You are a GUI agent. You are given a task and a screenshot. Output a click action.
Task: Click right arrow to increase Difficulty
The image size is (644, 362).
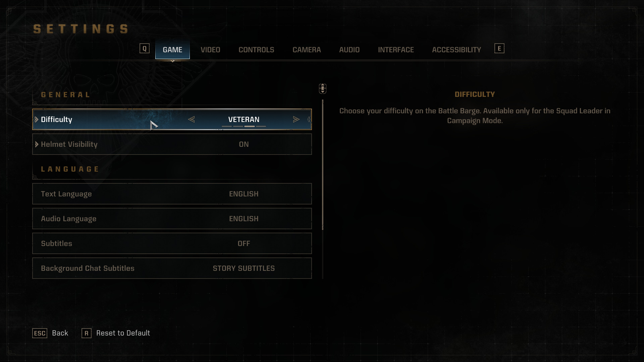pos(297,119)
